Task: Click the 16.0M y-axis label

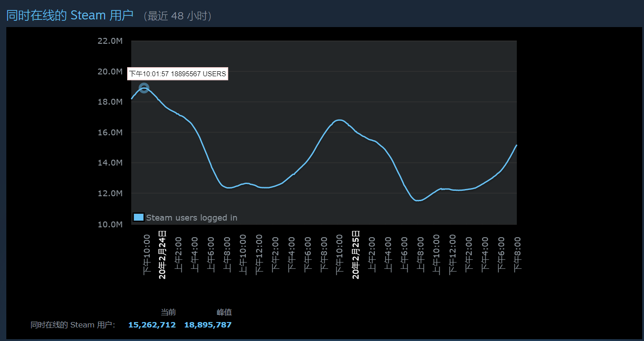Action: [110, 133]
